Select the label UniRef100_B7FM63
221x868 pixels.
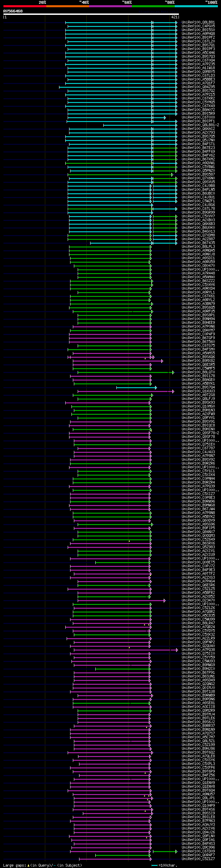pyautogui.click(x=198, y=821)
